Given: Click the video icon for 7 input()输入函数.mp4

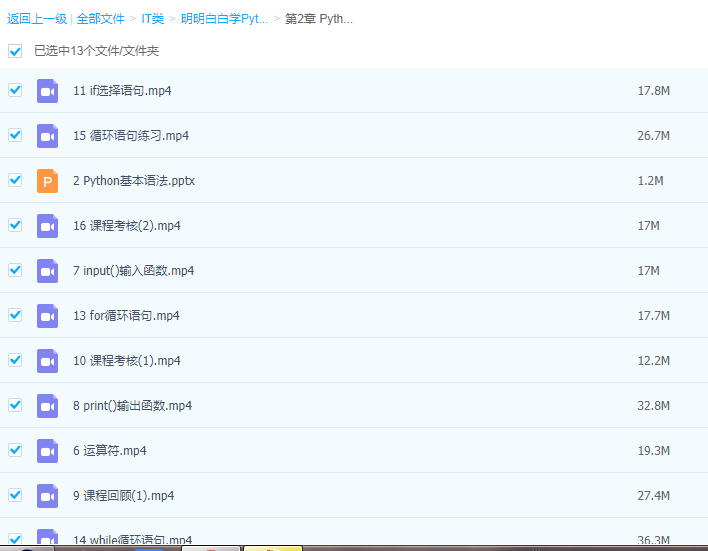Looking at the screenshot, I should tap(48, 271).
